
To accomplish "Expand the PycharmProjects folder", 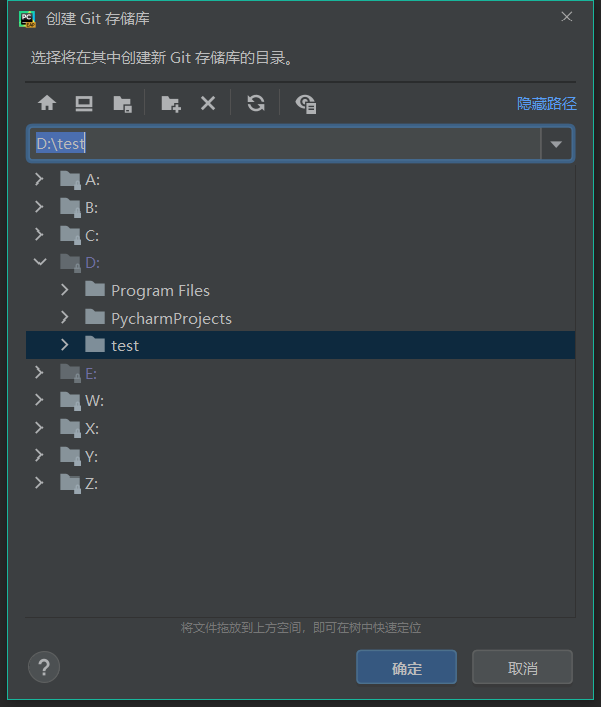I will pos(65,317).
